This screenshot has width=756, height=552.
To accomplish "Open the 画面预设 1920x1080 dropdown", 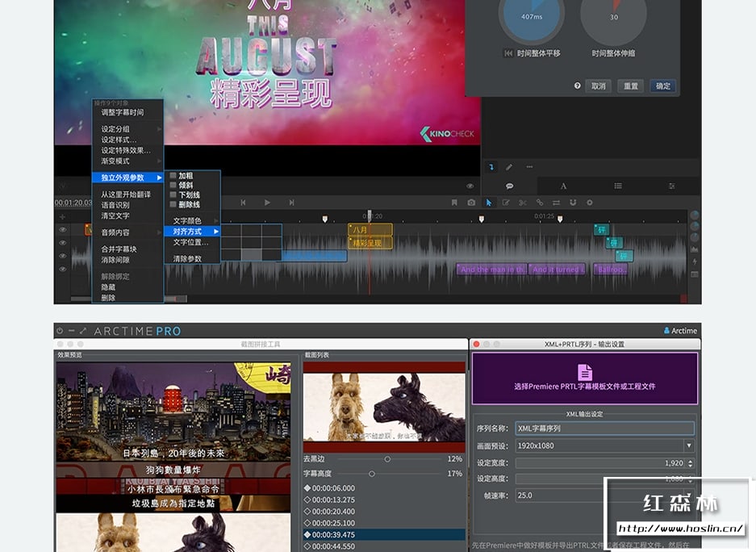I will click(x=604, y=445).
